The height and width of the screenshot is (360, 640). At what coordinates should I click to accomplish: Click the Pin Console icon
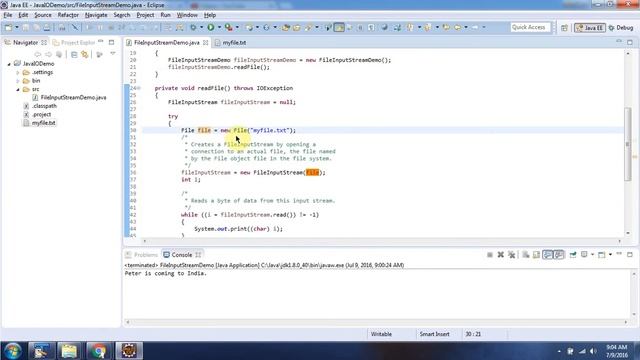coord(573,255)
